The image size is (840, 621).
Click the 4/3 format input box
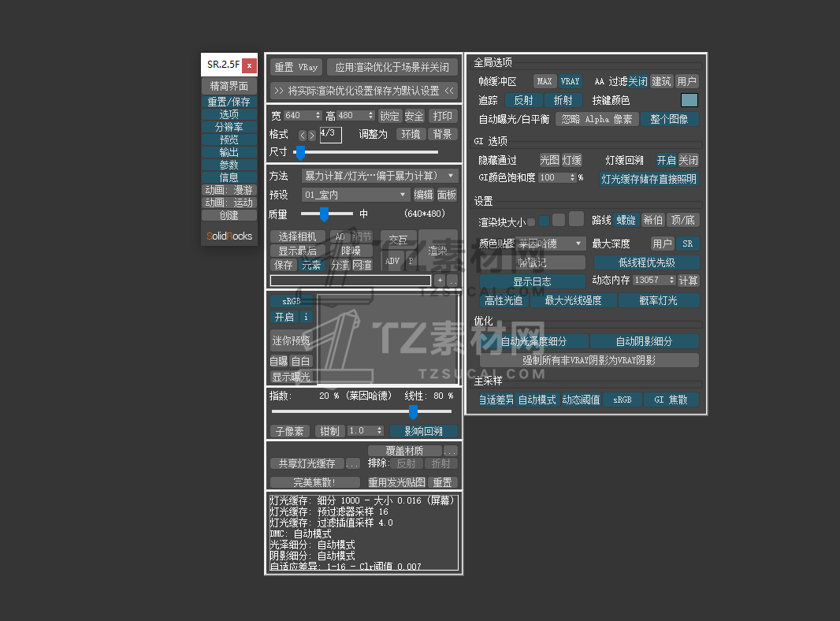[x=330, y=135]
